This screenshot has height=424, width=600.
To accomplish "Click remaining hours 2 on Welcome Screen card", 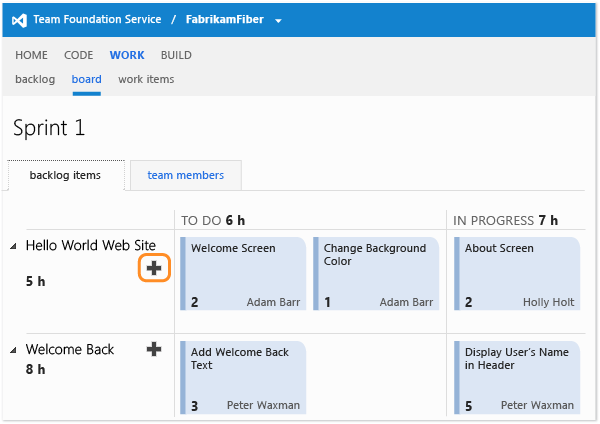I will tap(194, 302).
